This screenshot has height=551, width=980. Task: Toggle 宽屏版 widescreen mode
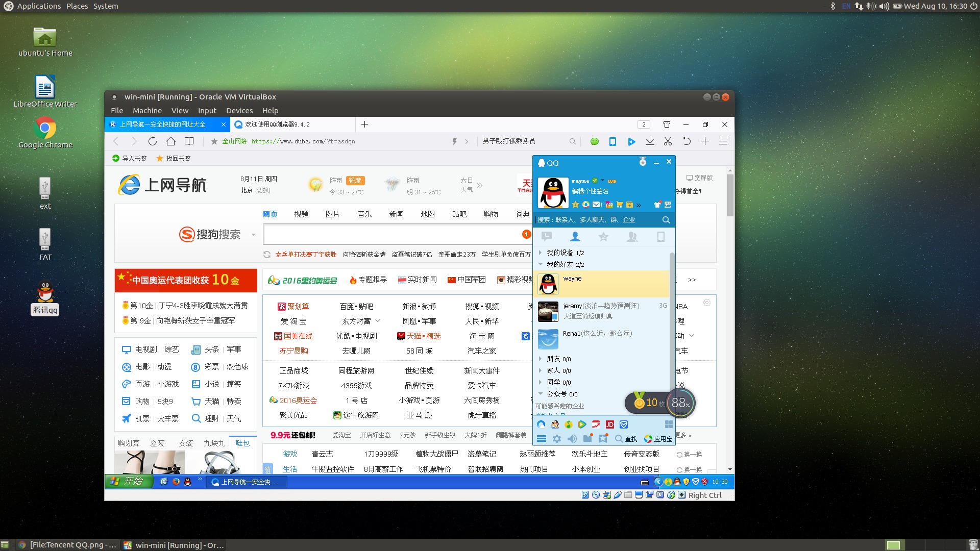tap(699, 178)
